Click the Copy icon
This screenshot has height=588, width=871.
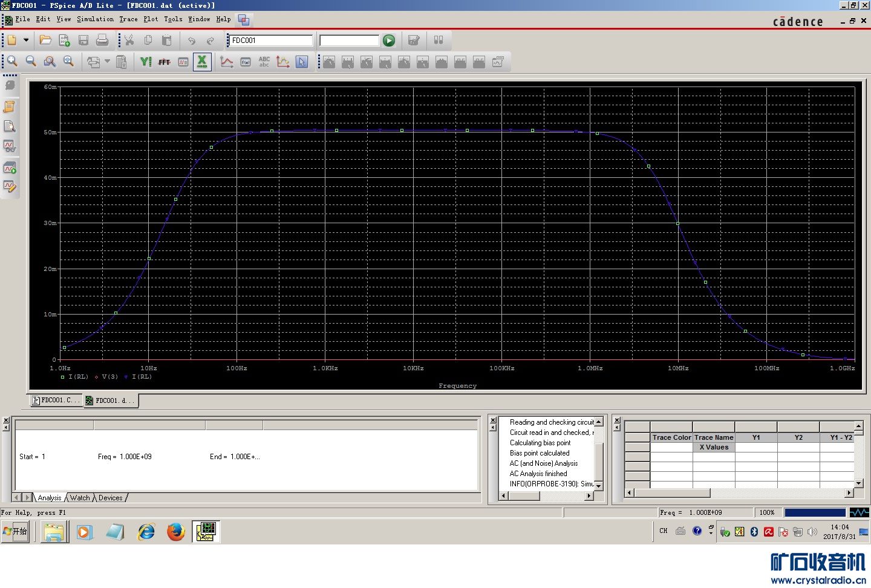(148, 40)
